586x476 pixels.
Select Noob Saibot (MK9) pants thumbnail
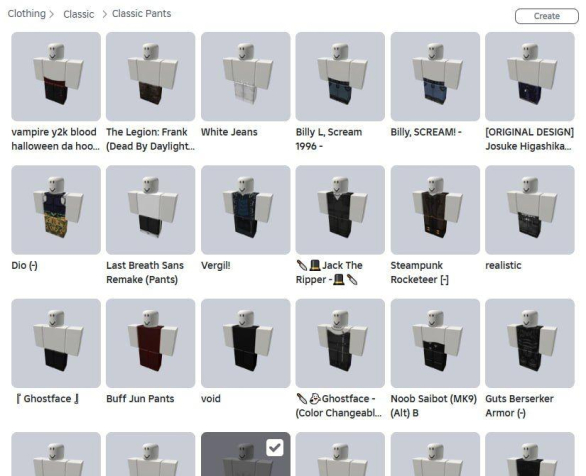point(435,343)
